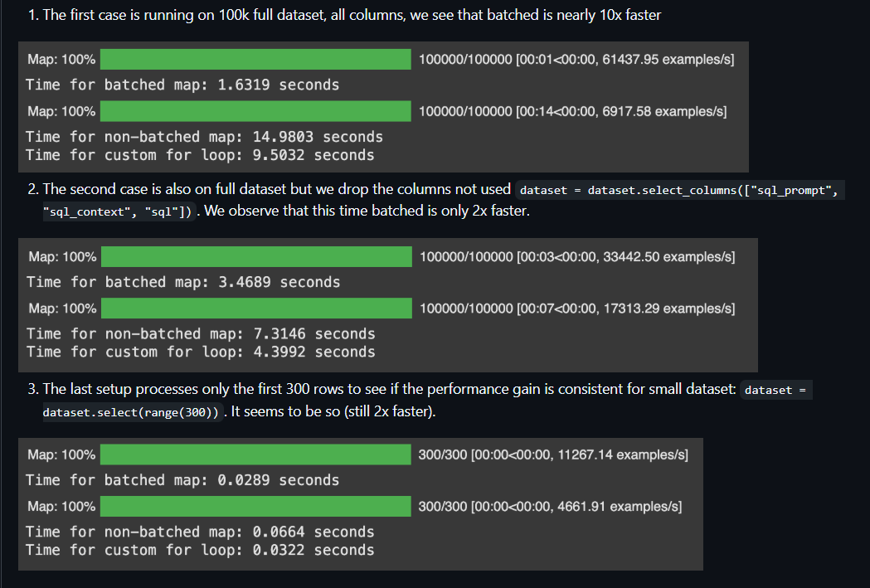Click the "custom for loop: 9.5032 seconds" line
This screenshot has width=870, height=588.
coord(200,155)
